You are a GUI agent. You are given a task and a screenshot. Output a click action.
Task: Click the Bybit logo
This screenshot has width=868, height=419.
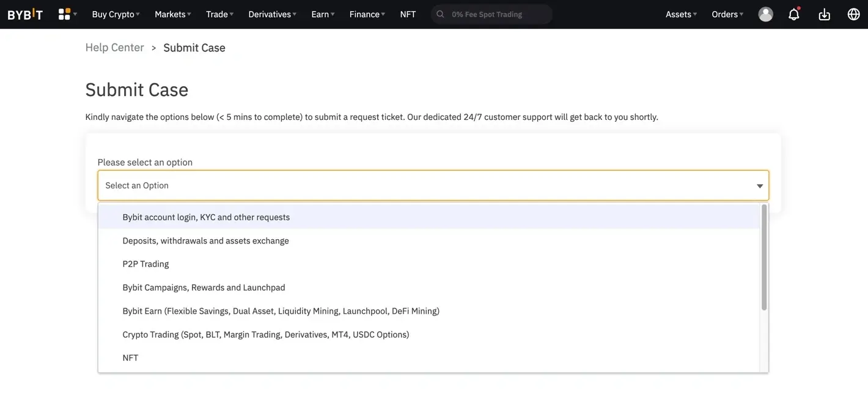tap(25, 14)
